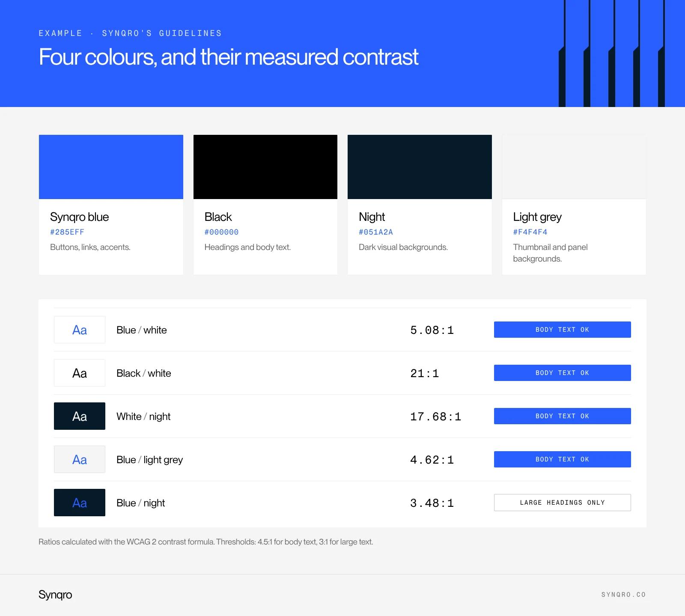Click the striped bars graphic in header
The width and height of the screenshot is (685, 616).
(x=612, y=54)
